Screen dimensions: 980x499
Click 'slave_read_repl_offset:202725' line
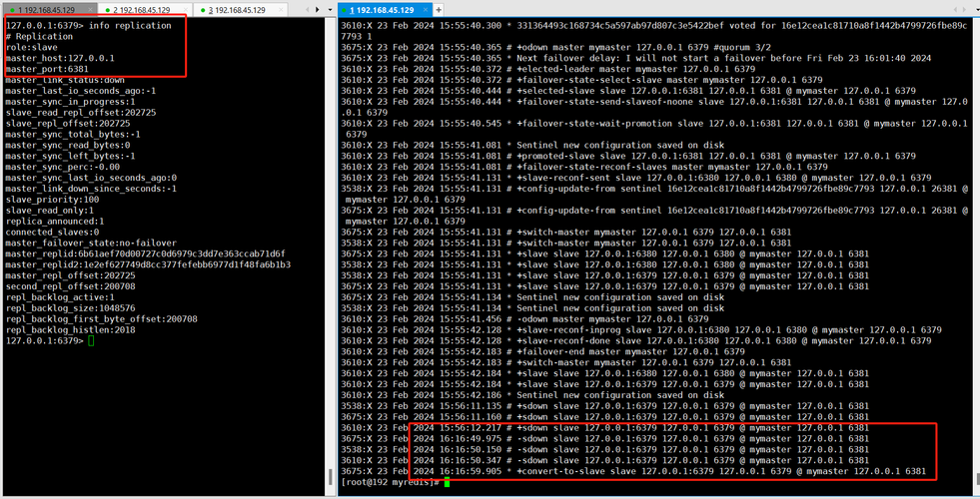tap(81, 113)
